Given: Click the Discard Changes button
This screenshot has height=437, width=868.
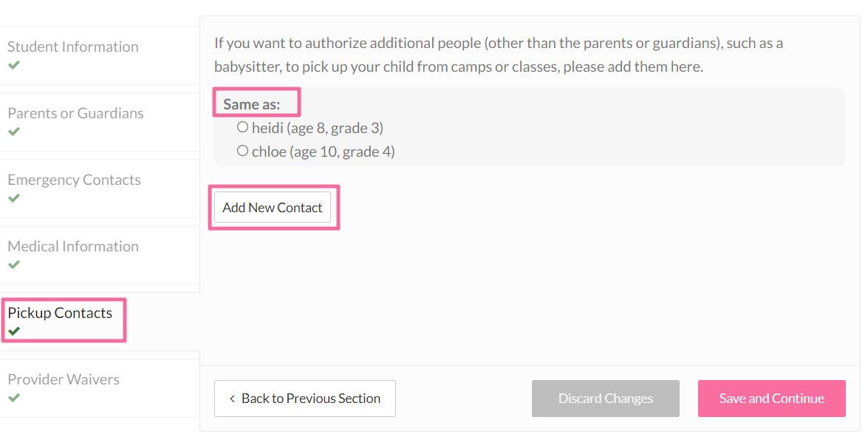Looking at the screenshot, I should click(605, 399).
